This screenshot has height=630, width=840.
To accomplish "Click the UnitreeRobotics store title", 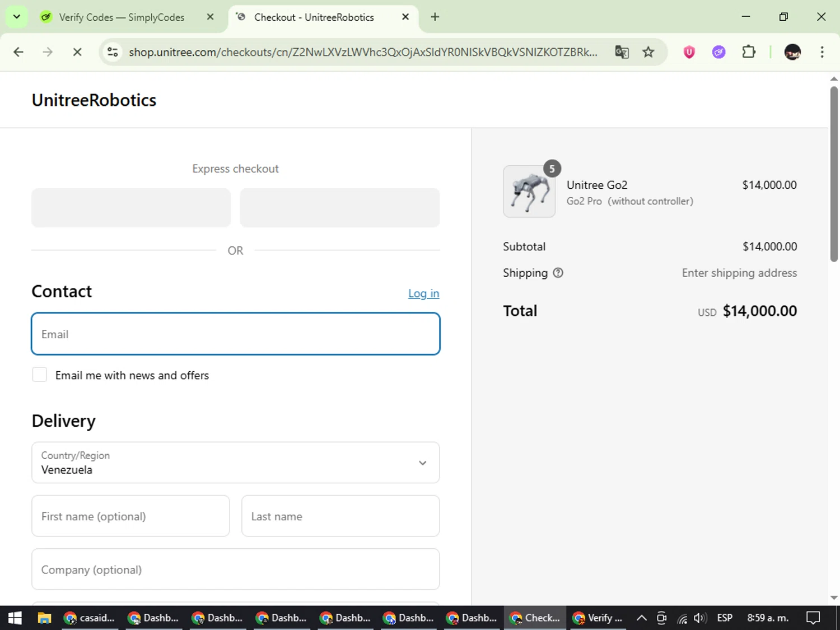I will pyautogui.click(x=94, y=100).
